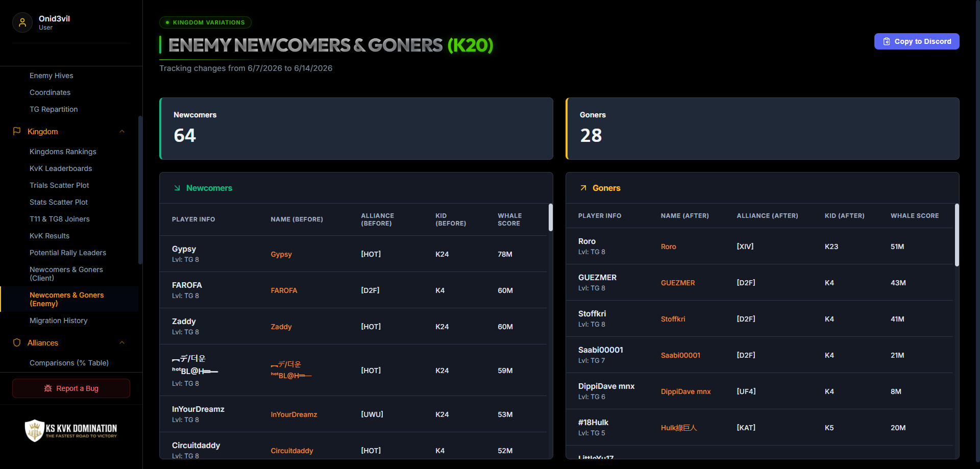Click DippiDave mnx name link in Goners
This screenshot has height=469, width=980.
685,391
